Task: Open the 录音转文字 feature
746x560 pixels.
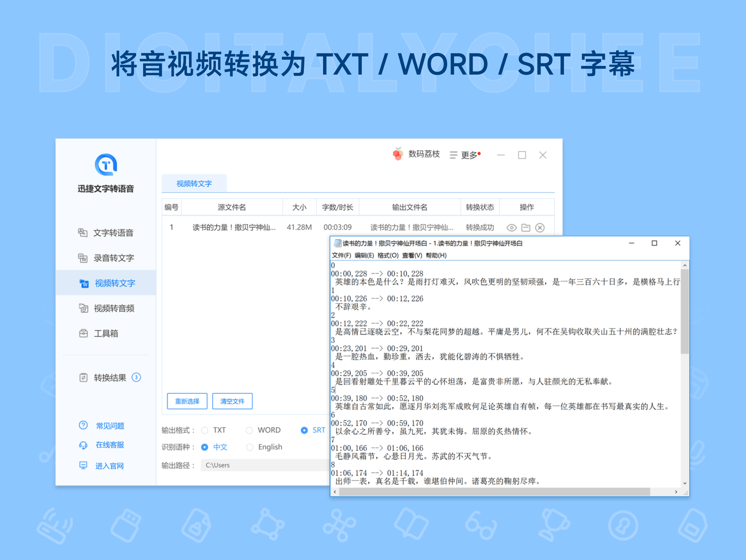Action: pos(114,258)
